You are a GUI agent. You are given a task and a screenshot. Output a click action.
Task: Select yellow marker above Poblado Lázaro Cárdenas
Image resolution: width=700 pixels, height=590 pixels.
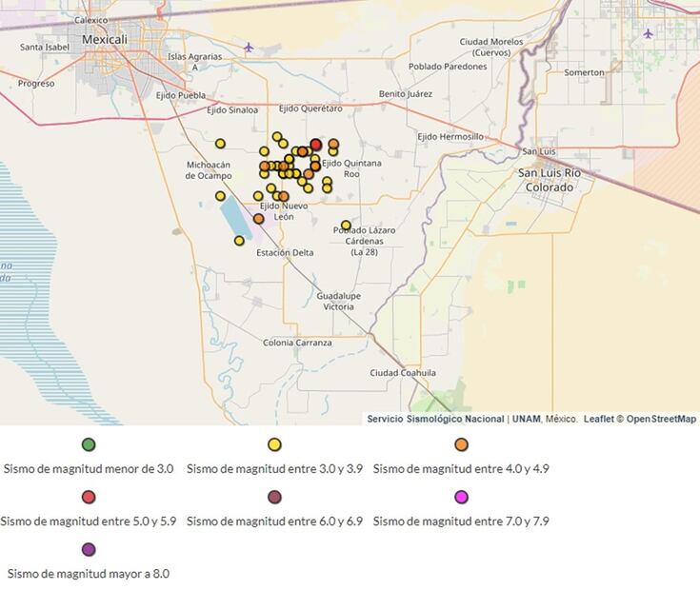click(x=346, y=226)
